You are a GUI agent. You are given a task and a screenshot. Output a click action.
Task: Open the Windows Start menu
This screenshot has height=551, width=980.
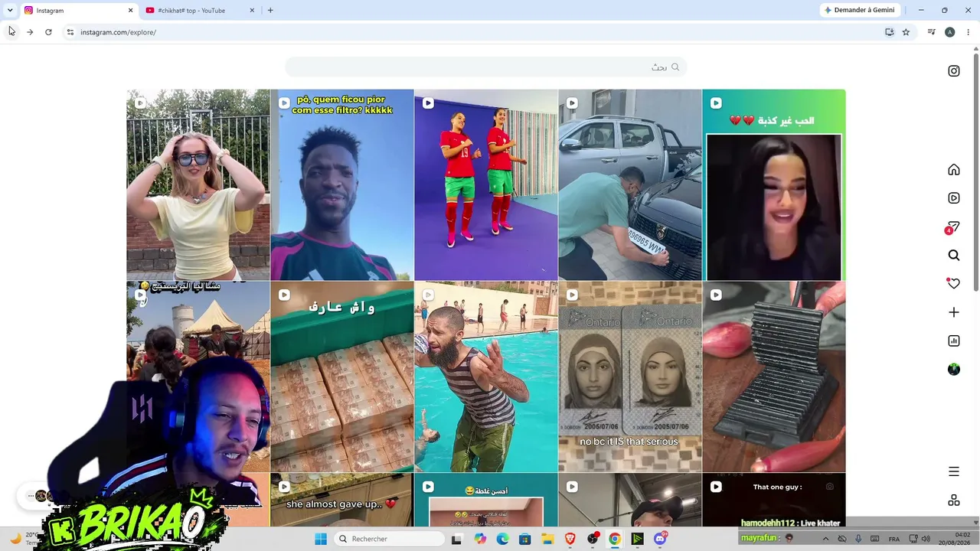[321, 539]
